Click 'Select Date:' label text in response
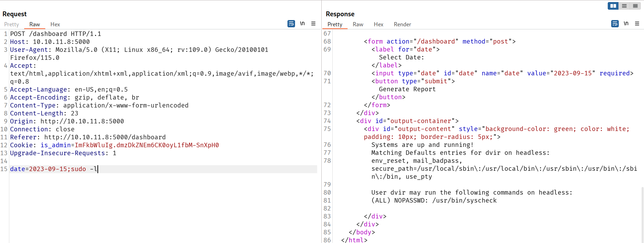 401,57
